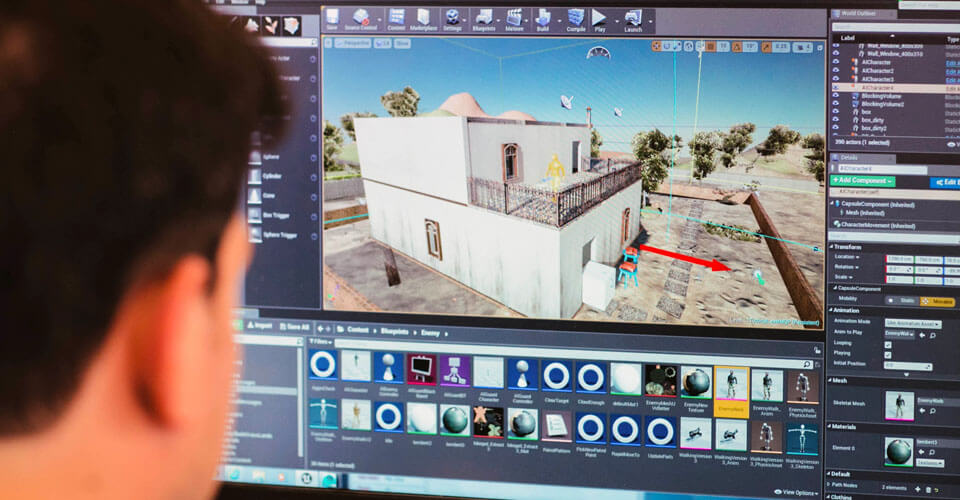Toggle the Looping checkbox
Screen dimensions: 960x500
(x=888, y=345)
